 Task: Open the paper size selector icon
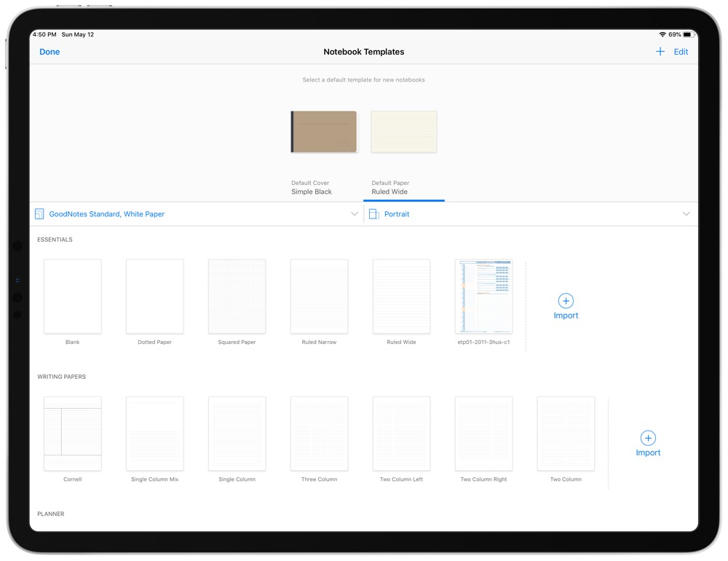pos(39,213)
